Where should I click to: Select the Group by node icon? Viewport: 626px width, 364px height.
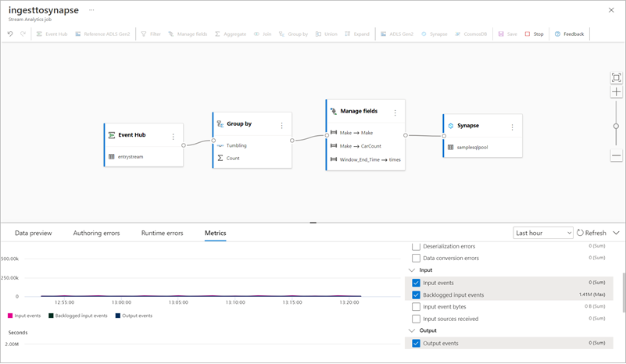click(220, 123)
